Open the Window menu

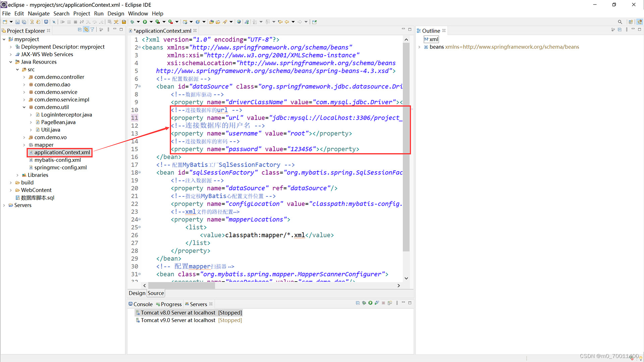[138, 13]
